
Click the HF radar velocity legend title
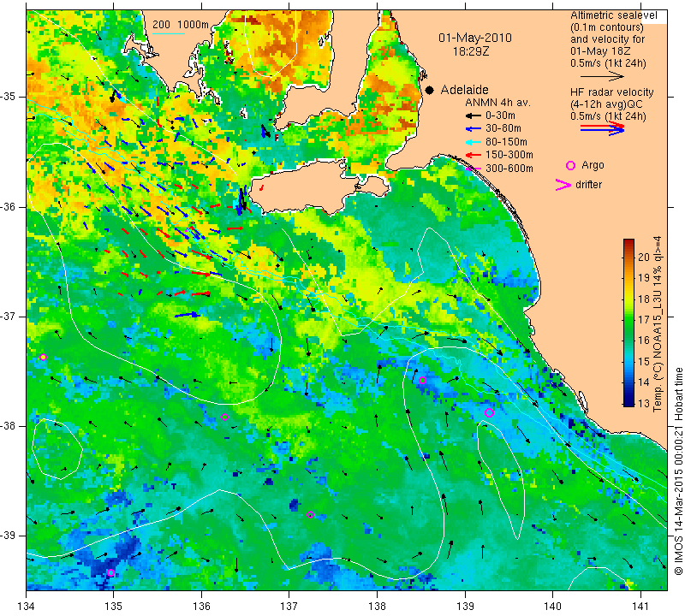tap(612, 92)
